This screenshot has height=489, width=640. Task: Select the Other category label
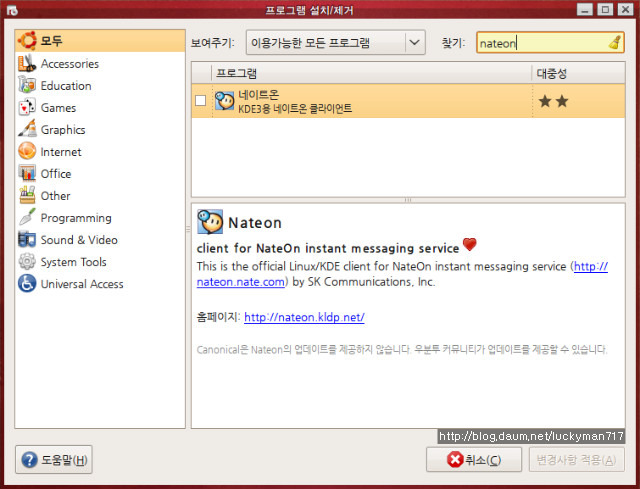(x=56, y=196)
